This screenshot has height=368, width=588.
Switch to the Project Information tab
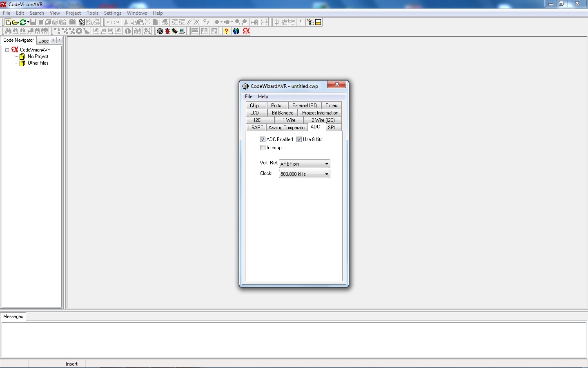[x=320, y=113]
